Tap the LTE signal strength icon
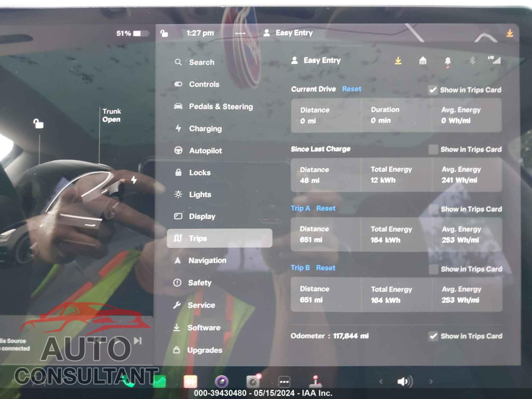Viewport: 532px width, 399px height. (494, 60)
